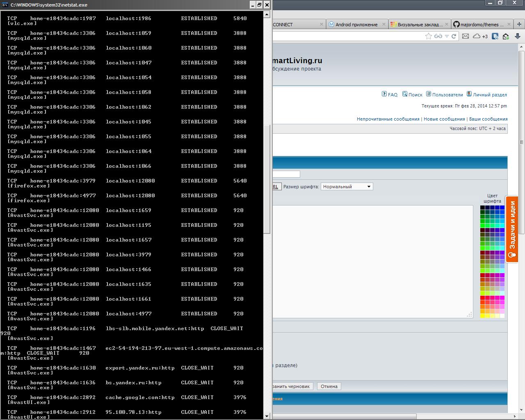Open the mail envelope toolbar icon
Screen dimensions: 525x420
[466, 36]
